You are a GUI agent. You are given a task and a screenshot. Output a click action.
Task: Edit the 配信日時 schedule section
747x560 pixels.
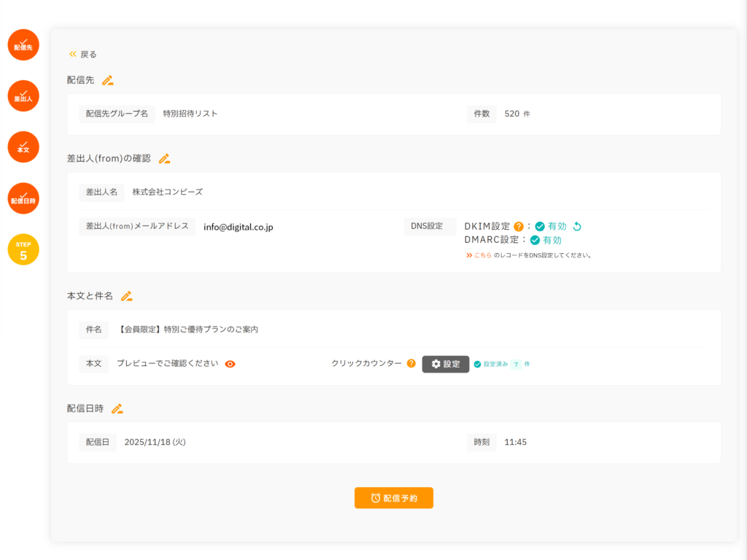tap(117, 408)
